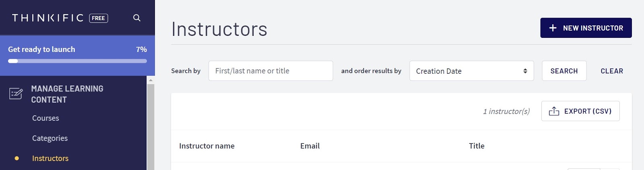Open the search magnifier icon in sidebar
The width and height of the screenshot is (644, 170).
tap(137, 18)
